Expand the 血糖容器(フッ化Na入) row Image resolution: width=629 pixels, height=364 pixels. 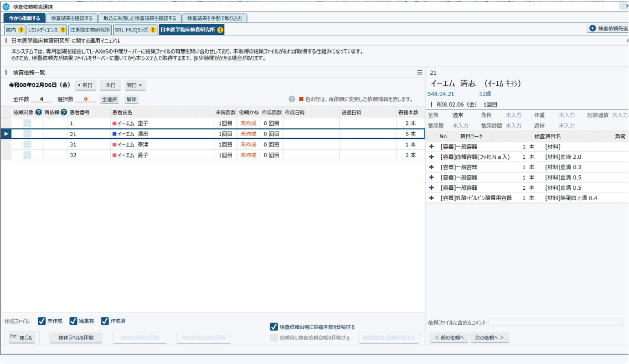click(431, 157)
